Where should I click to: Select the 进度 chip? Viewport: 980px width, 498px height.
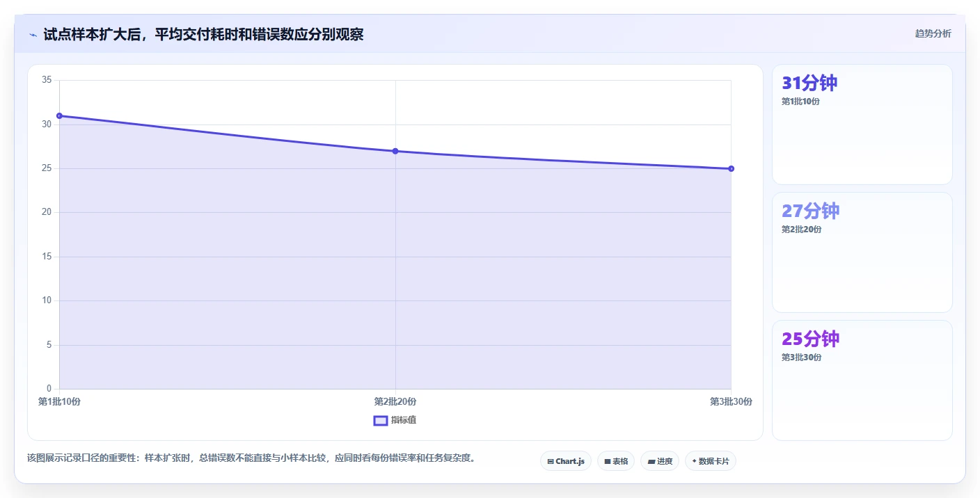point(660,461)
